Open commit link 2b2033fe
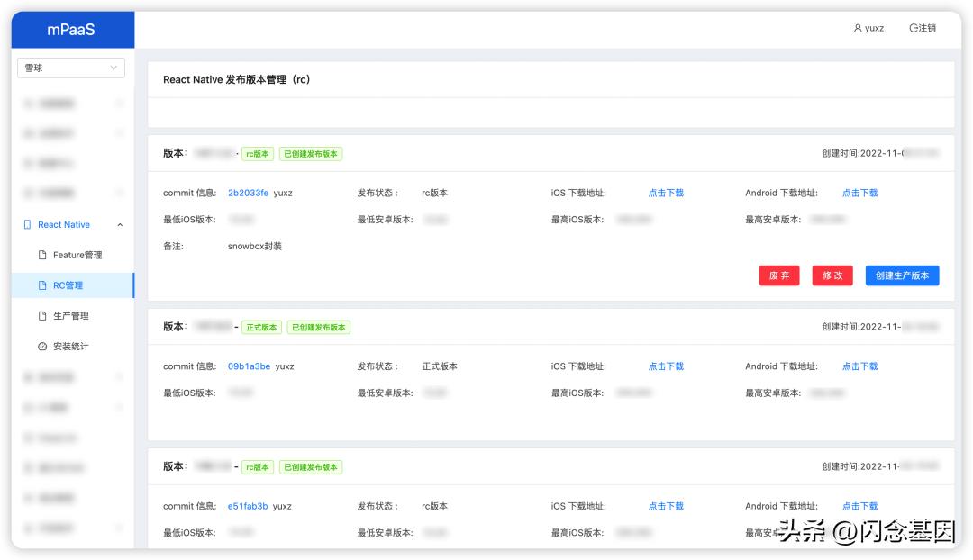 248,193
